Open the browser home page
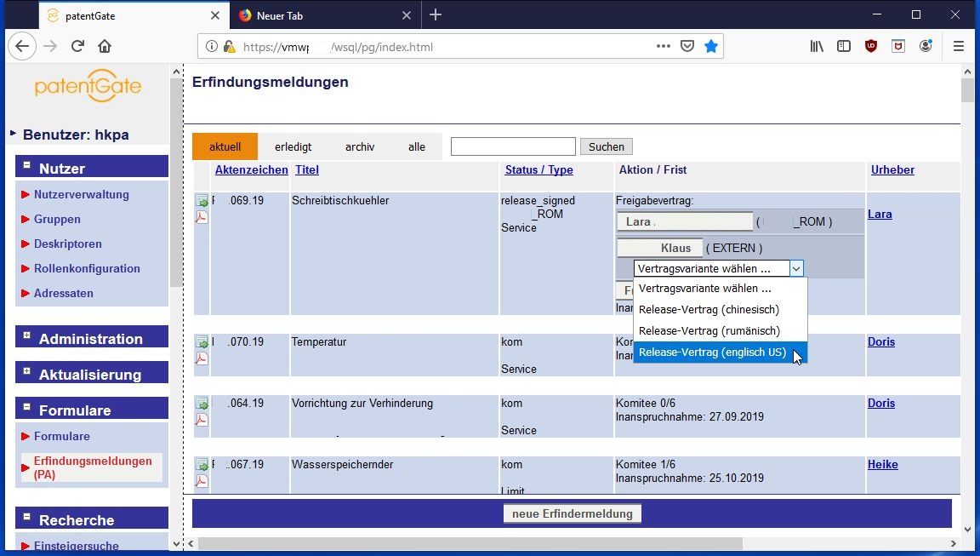Screen dimensions: 980x556 coord(105,46)
